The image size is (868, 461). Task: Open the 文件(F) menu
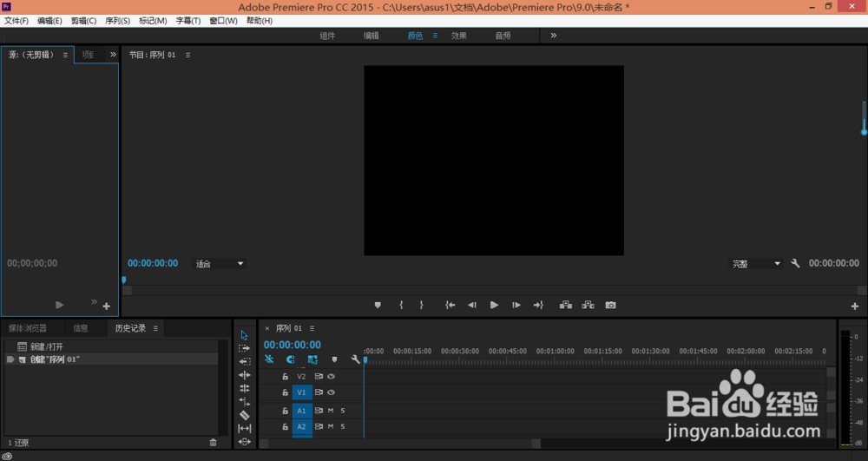point(16,21)
